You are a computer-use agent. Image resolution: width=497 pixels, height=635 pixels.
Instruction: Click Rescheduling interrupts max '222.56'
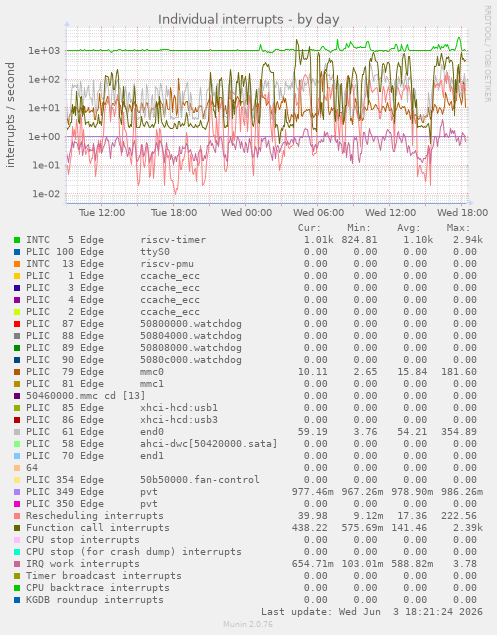pyautogui.click(x=459, y=516)
